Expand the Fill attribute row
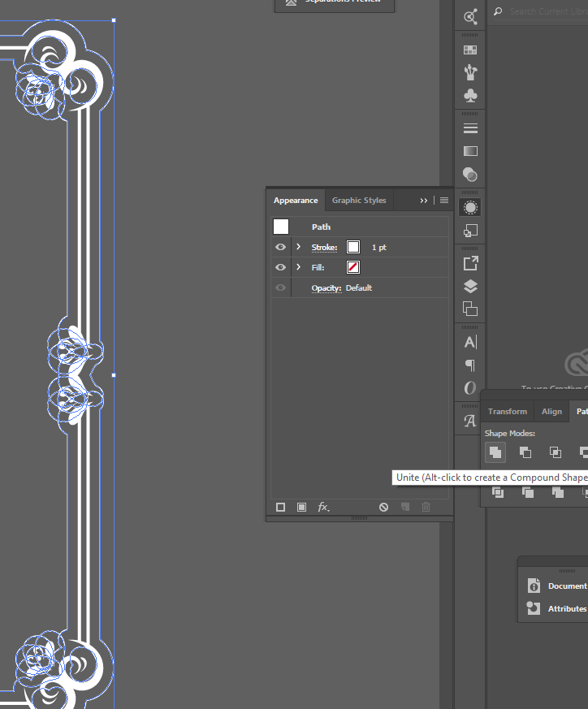Viewport: 588px width, 709px height. coord(298,267)
